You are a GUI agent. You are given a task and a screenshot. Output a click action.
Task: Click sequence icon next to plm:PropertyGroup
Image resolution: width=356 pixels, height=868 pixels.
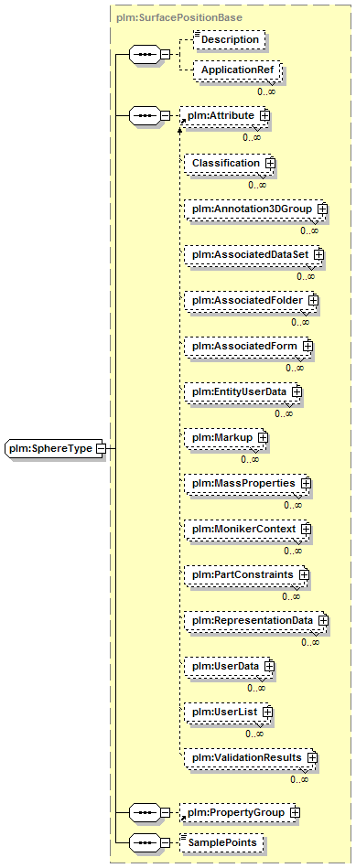click(146, 812)
